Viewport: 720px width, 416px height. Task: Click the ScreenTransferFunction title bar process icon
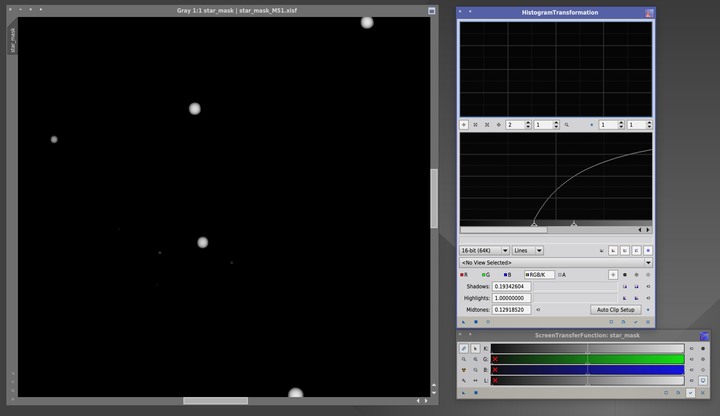(704, 336)
